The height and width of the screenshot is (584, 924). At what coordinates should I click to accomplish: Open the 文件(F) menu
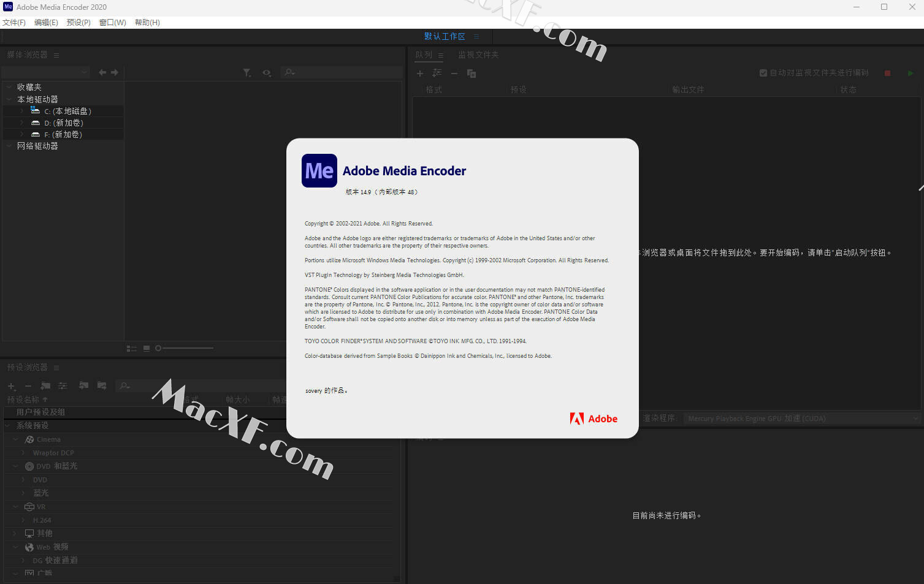[x=14, y=22]
